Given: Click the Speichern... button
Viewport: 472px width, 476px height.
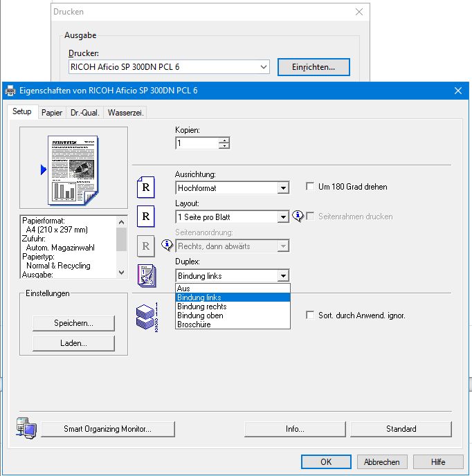Looking at the screenshot, I should 73,323.
